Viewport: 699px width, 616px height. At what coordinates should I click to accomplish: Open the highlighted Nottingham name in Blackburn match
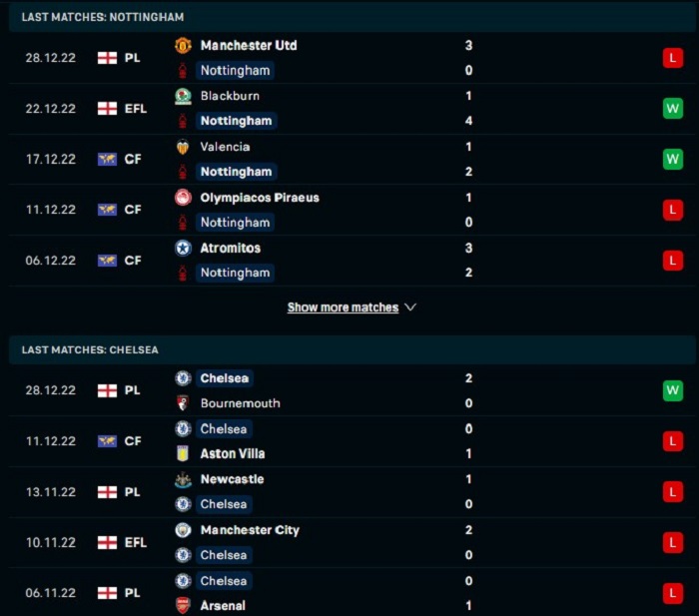pyautogui.click(x=236, y=121)
